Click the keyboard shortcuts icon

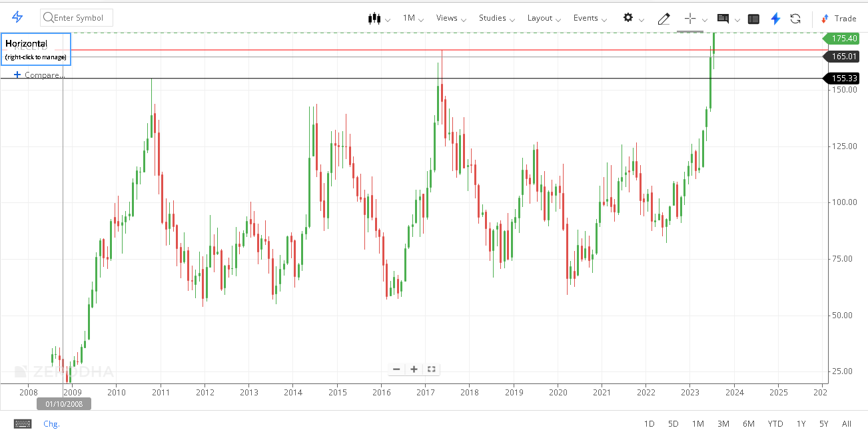click(22, 423)
